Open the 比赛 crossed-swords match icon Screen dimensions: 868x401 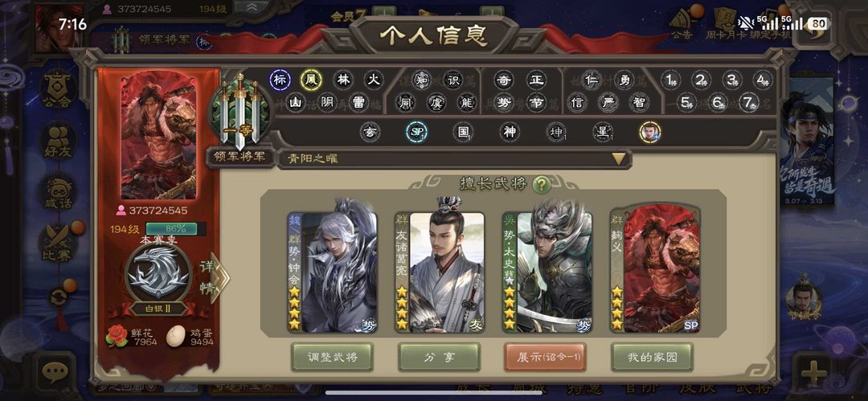point(58,243)
